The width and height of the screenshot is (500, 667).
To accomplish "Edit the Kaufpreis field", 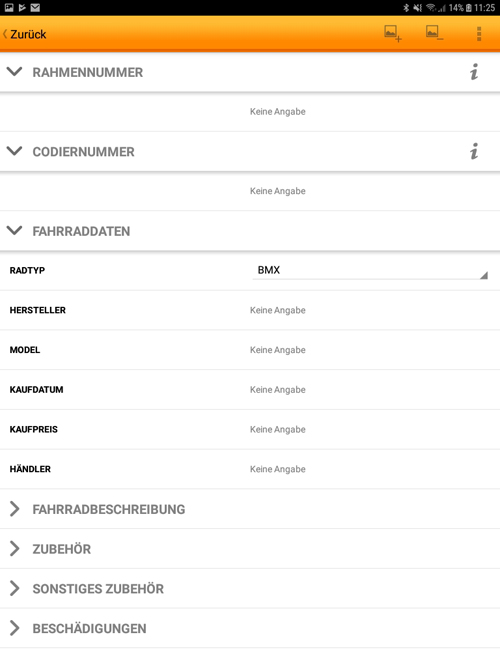I will click(250, 429).
